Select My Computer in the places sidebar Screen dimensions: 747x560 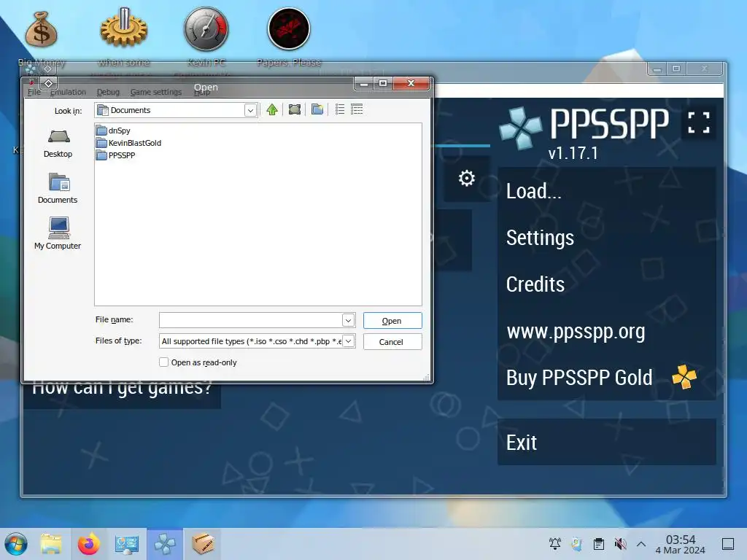pos(58,233)
